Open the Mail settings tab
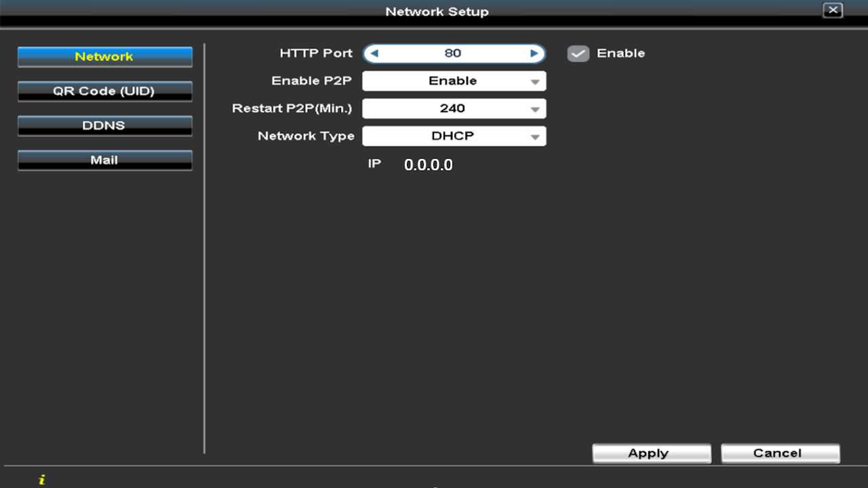 tap(105, 161)
